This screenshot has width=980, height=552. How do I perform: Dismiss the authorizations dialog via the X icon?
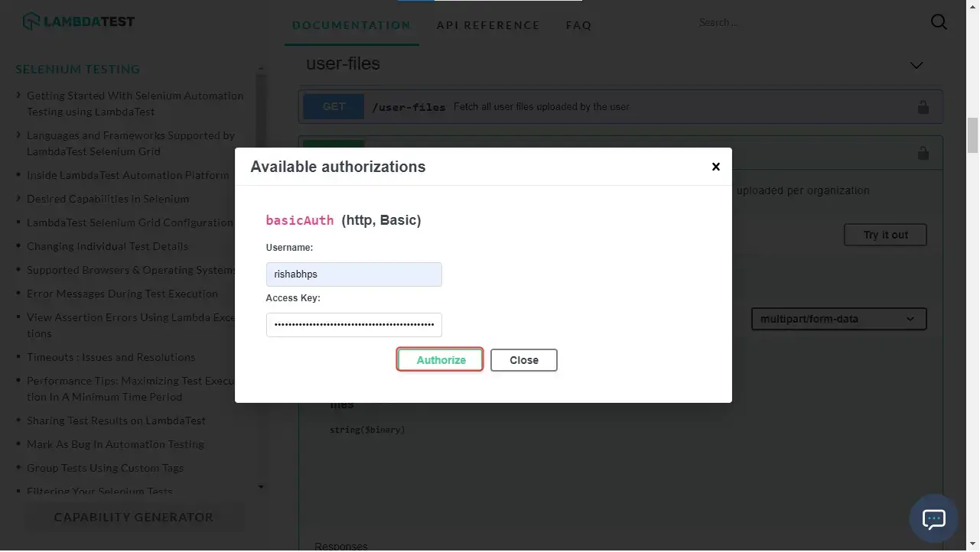pos(716,166)
